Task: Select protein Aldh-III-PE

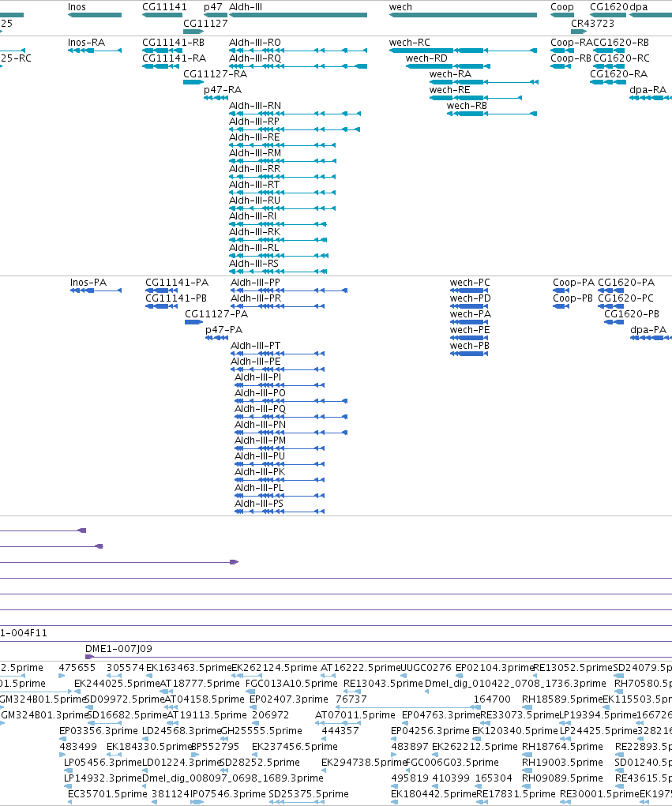Action: [278, 369]
